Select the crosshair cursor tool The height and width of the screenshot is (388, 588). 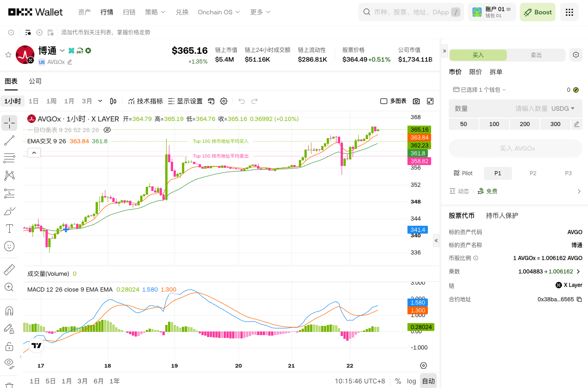[x=9, y=123]
